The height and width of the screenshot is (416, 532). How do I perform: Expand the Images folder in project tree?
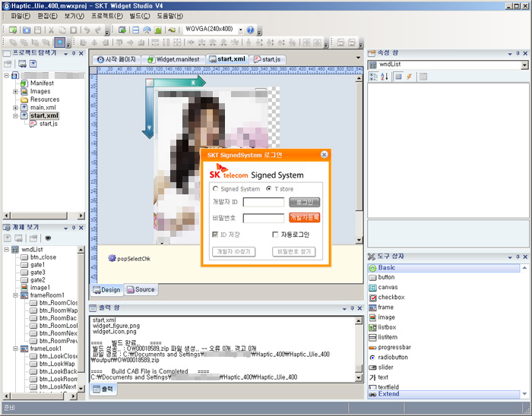15,91
